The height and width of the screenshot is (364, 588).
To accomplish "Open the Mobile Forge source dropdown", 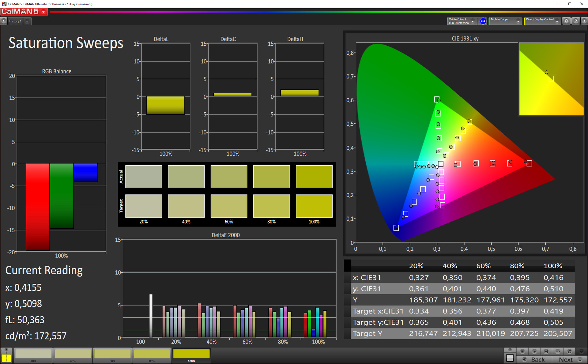I will point(518,21).
